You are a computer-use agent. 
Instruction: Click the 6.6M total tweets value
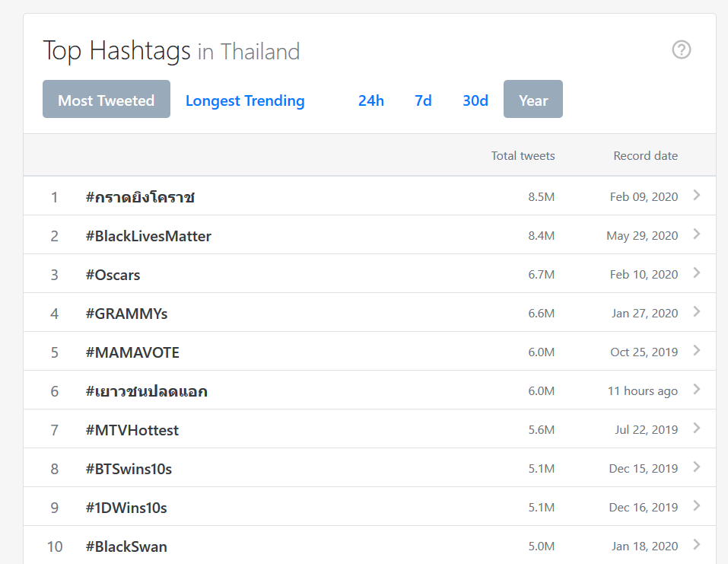tap(542, 314)
